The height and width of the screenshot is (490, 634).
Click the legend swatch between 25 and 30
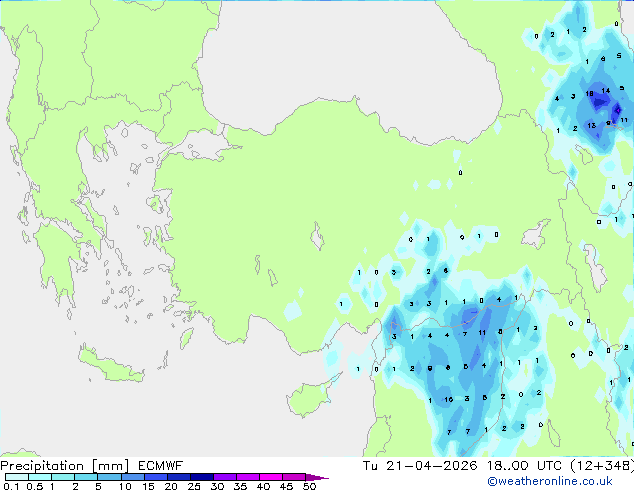coord(201,477)
